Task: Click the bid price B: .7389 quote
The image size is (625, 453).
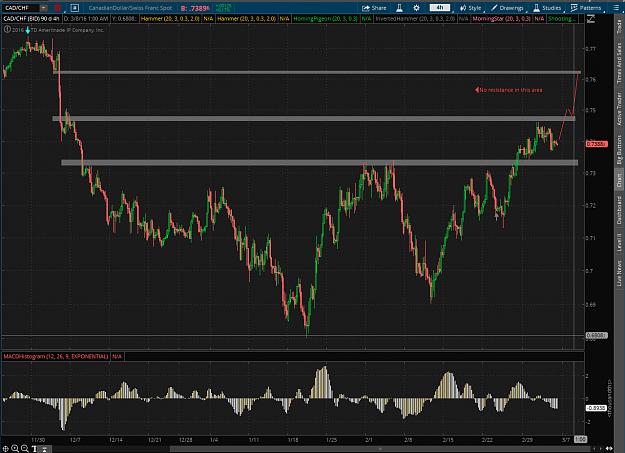Action: pos(195,8)
